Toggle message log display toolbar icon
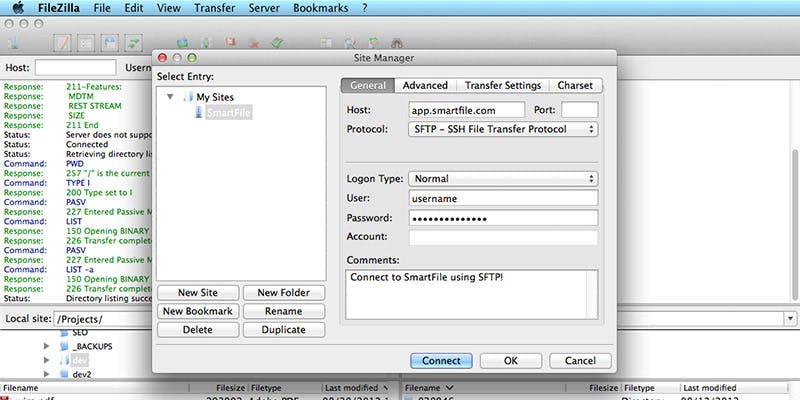Image resolution: width=800 pixels, height=400 pixels. (63, 43)
